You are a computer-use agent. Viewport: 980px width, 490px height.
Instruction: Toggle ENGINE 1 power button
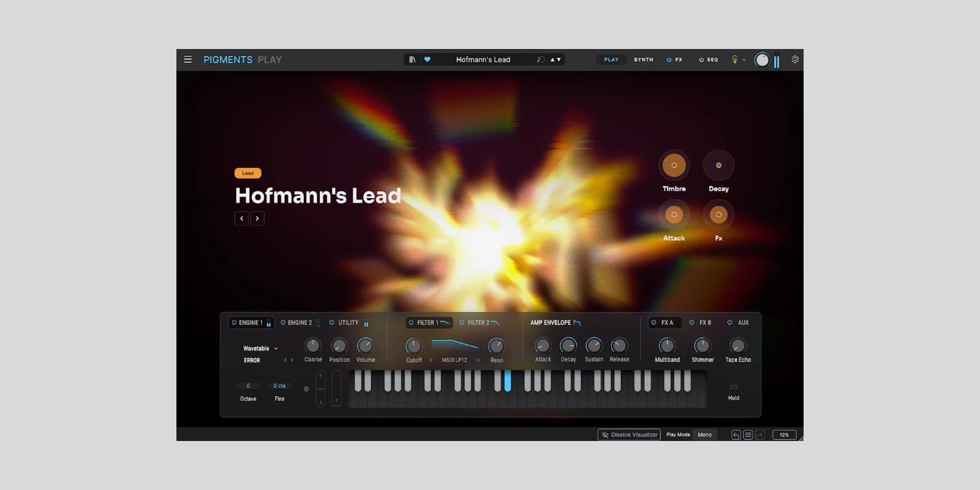234,323
